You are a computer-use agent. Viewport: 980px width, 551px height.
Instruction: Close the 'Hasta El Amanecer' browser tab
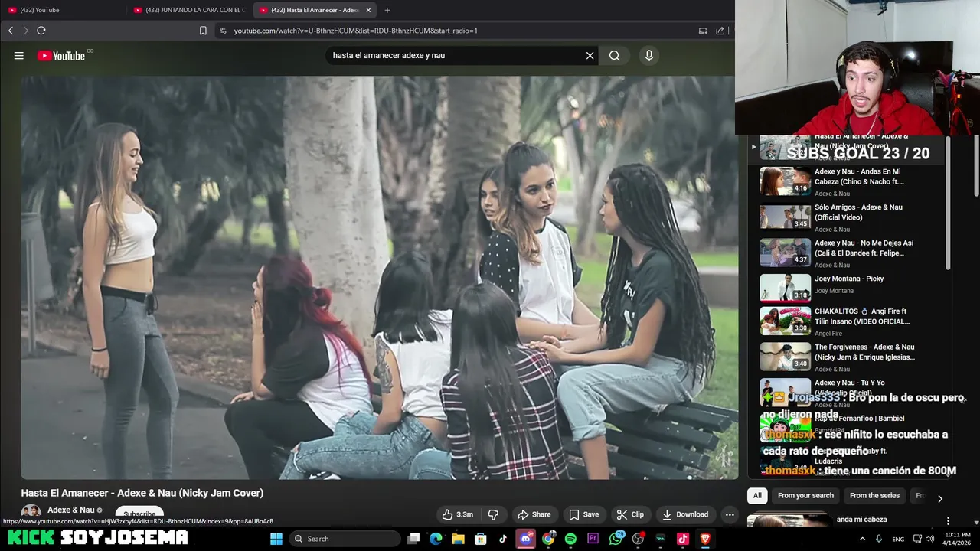[368, 10]
